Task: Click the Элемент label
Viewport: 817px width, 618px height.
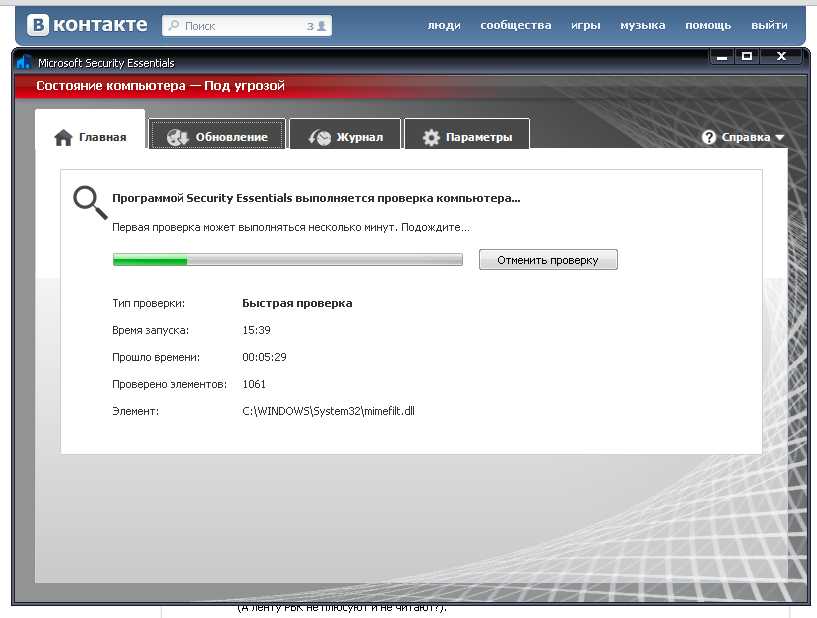Action: coord(135,411)
